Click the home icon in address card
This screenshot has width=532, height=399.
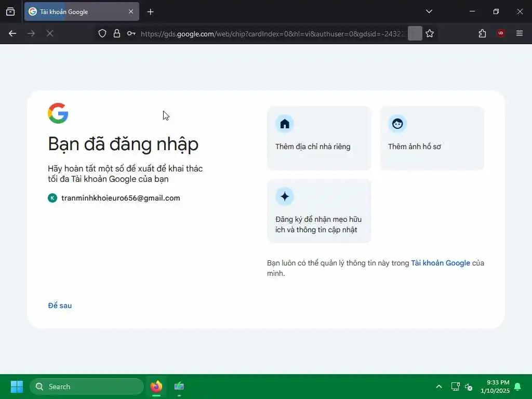[x=285, y=124]
